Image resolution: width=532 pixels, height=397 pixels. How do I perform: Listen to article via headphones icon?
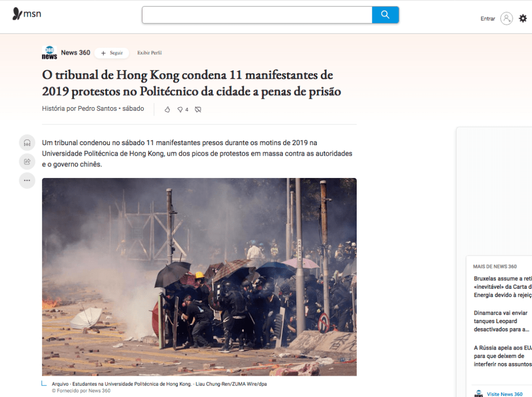pos(27,143)
